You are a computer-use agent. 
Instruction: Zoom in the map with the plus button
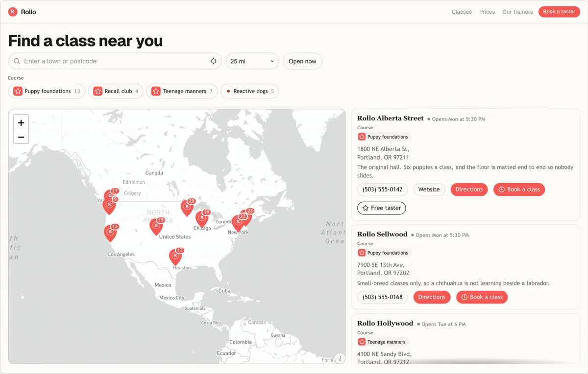pos(21,122)
